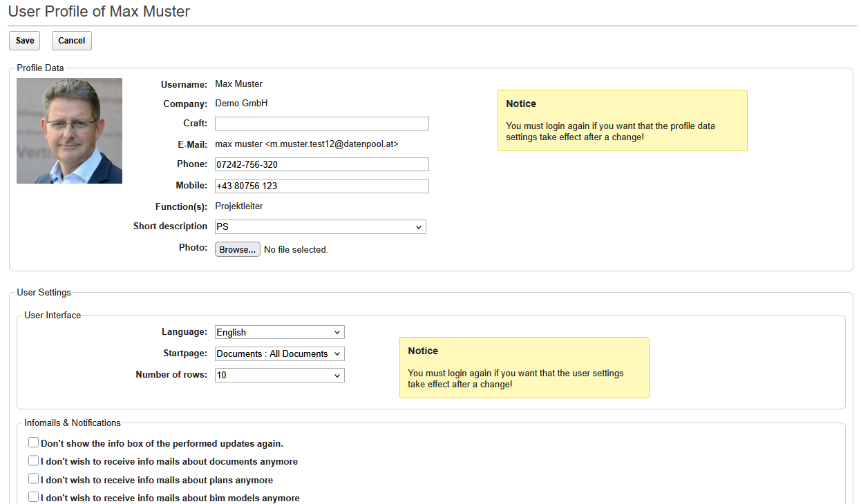Click the Cancel button
The width and height of the screenshot is (861, 504).
coord(71,41)
